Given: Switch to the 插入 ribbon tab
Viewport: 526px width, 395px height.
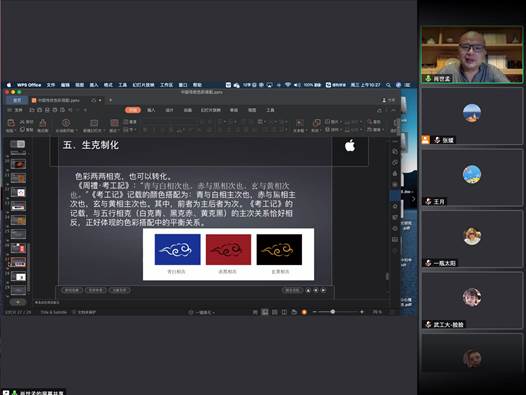Looking at the screenshot, I should pos(151,110).
